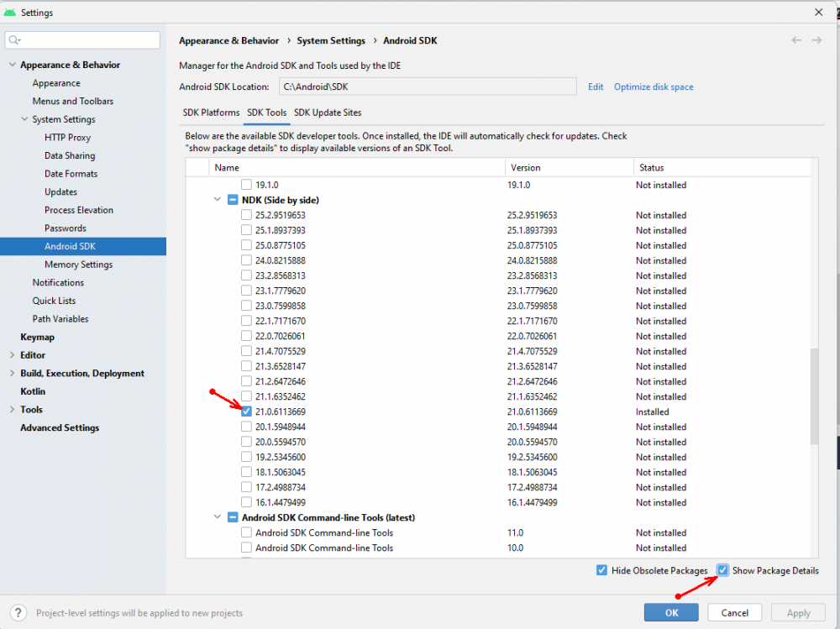
Task: Click the search magnifier icon
Action: (x=14, y=39)
